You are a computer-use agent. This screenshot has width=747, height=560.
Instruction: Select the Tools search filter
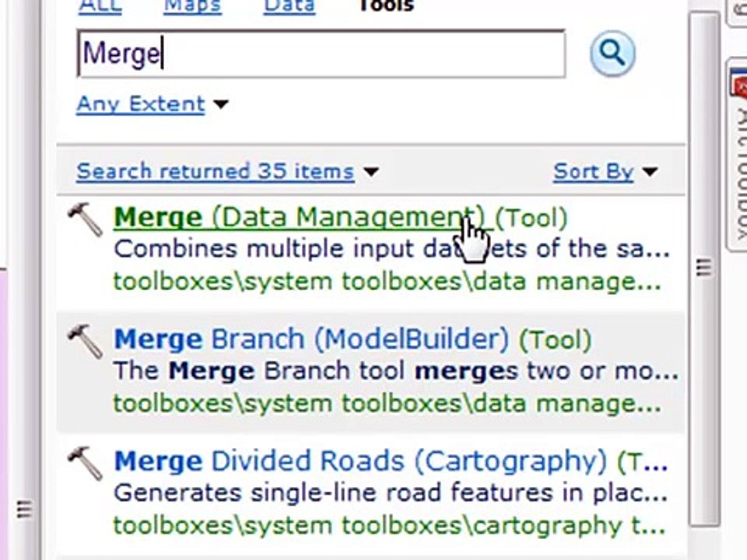[x=387, y=7]
